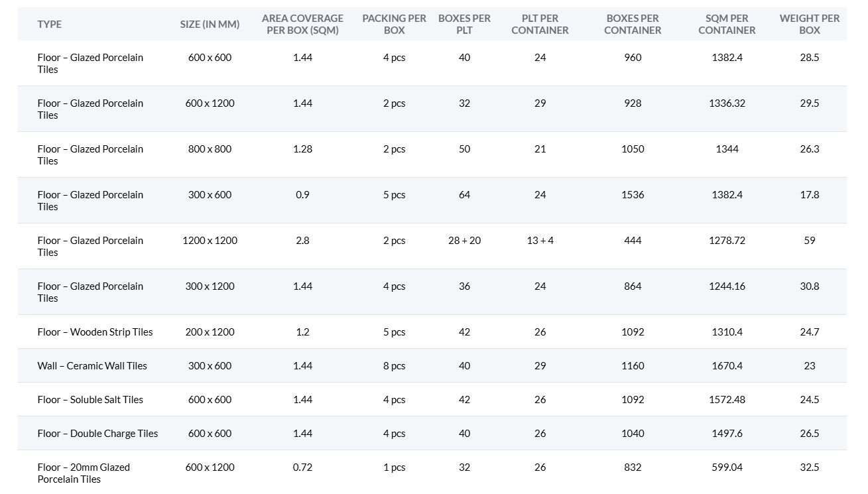Select the 1670.4 SQM per container value
This screenshot has width=868, height=494.
coord(727,366)
